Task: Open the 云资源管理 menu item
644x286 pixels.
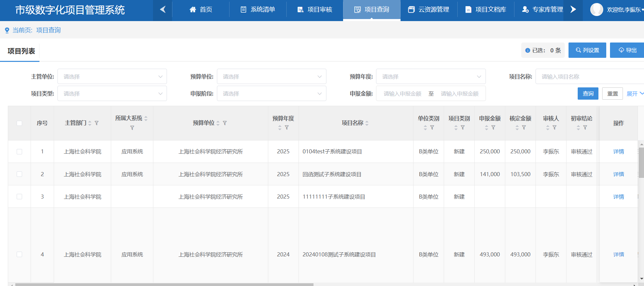Action: point(429,10)
